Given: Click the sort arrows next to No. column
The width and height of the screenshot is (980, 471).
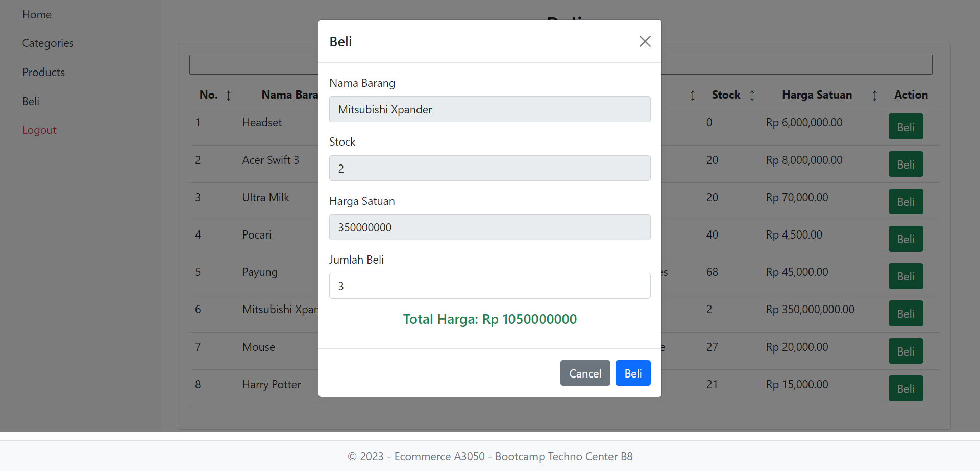Looking at the screenshot, I should pyautogui.click(x=228, y=95).
